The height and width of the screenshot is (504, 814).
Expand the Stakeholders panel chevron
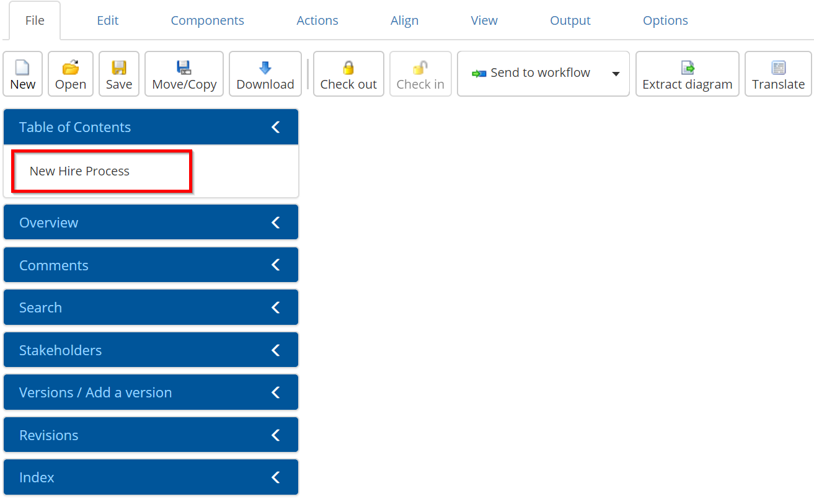click(276, 350)
